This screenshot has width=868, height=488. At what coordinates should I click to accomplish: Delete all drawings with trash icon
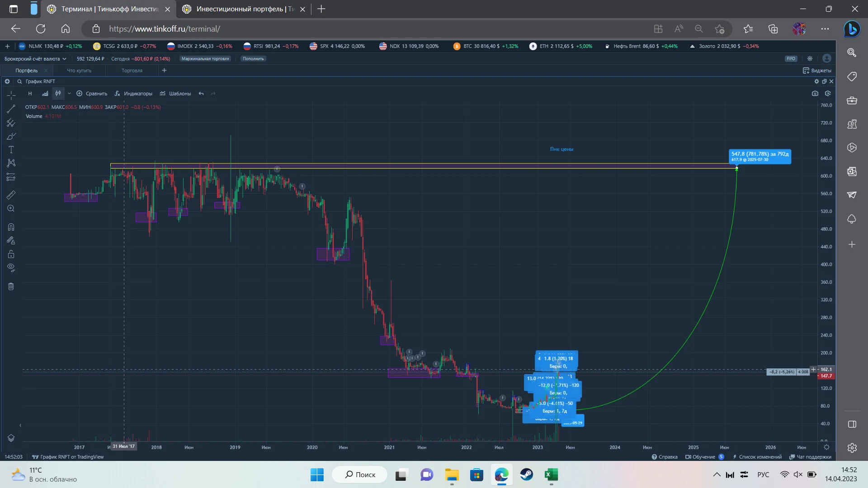11,286
